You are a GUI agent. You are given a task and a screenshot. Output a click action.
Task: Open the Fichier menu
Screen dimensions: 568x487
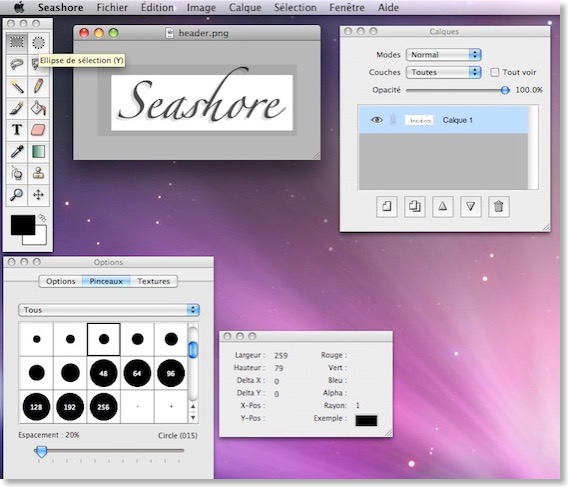click(112, 7)
